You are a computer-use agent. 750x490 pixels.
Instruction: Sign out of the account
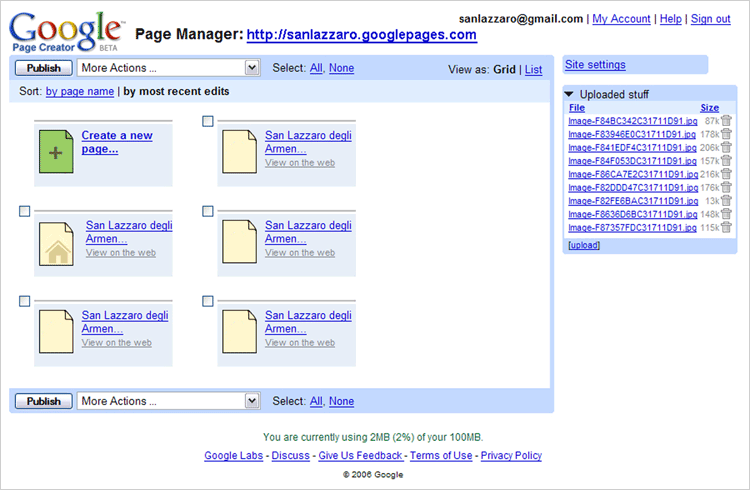[710, 19]
